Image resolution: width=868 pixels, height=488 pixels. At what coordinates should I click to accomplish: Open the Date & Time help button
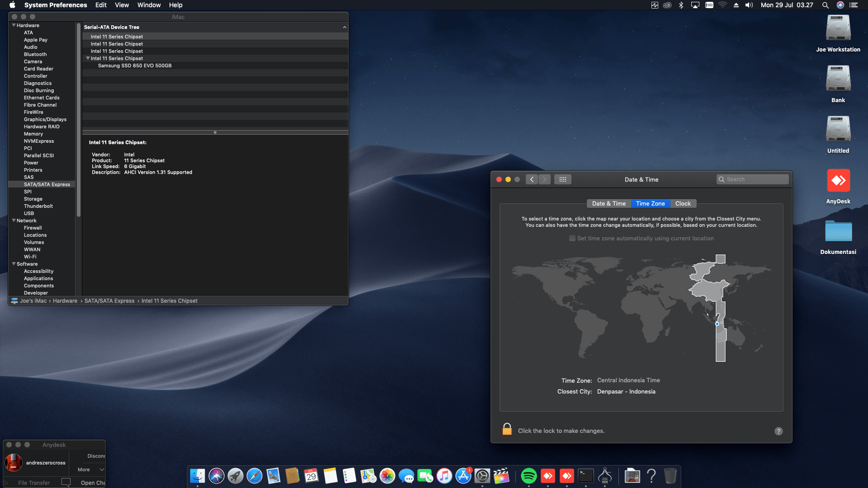click(778, 431)
